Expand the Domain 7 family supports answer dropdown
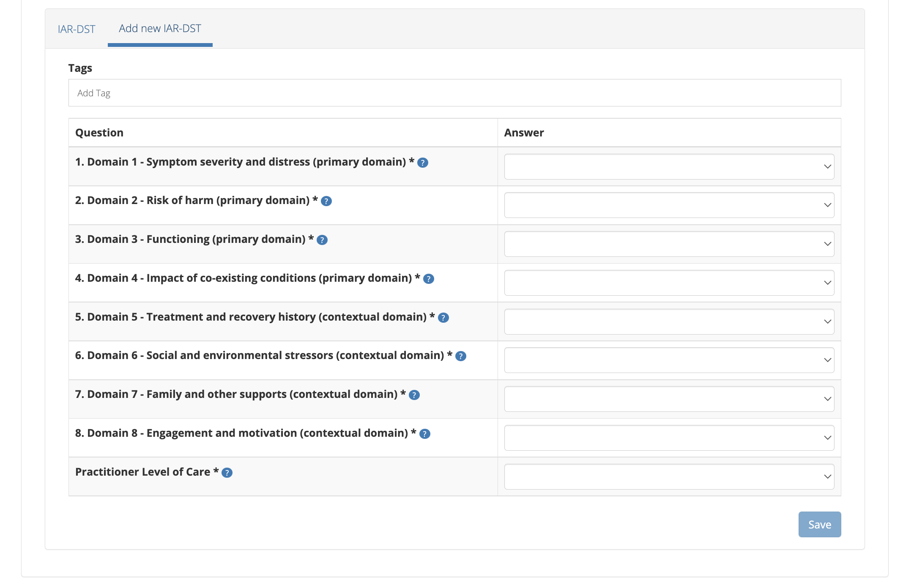The width and height of the screenshot is (914, 588). click(669, 399)
